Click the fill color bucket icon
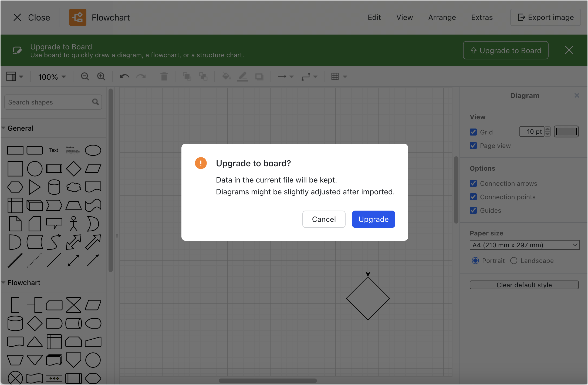Screen dimensions: 588x385 (226, 77)
